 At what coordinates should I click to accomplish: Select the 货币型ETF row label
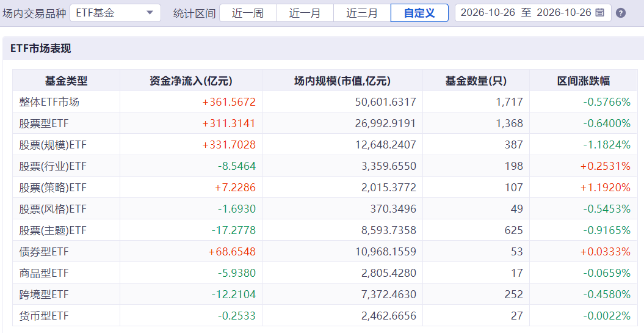(x=44, y=316)
